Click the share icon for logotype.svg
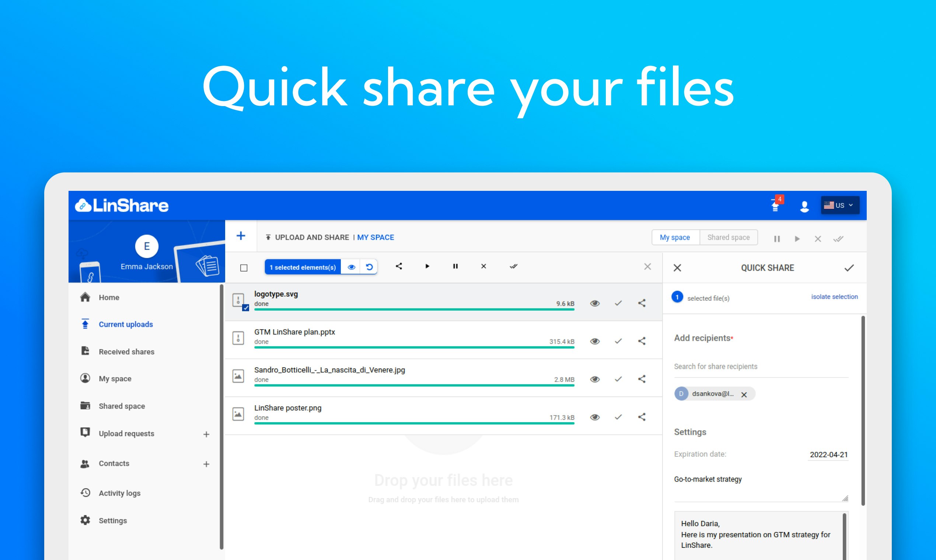The image size is (936, 560). 642,303
